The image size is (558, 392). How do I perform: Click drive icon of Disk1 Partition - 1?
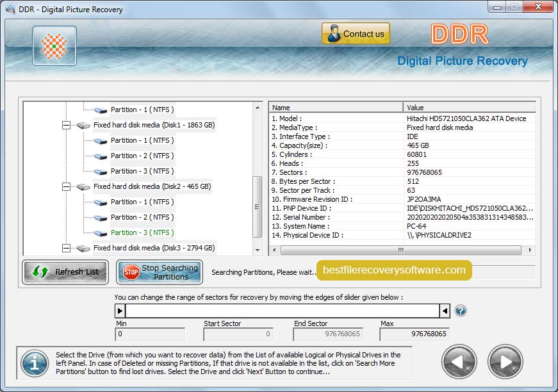(101, 141)
